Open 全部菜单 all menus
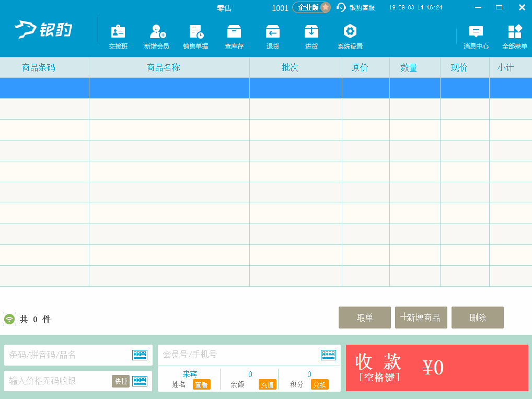 click(515, 37)
